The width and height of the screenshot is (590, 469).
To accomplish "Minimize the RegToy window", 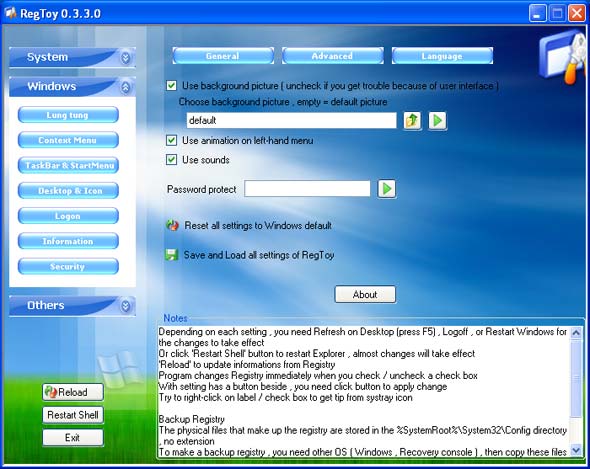I will [x=537, y=14].
